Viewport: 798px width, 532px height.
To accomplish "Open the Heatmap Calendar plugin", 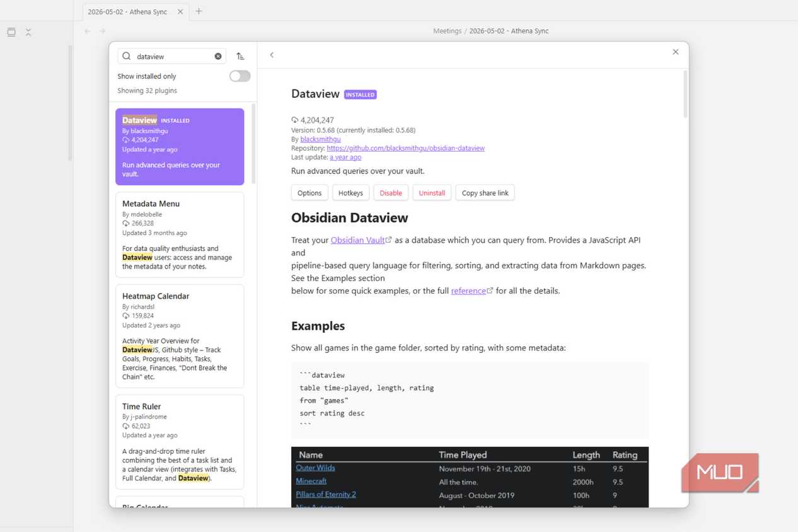I will [180, 336].
